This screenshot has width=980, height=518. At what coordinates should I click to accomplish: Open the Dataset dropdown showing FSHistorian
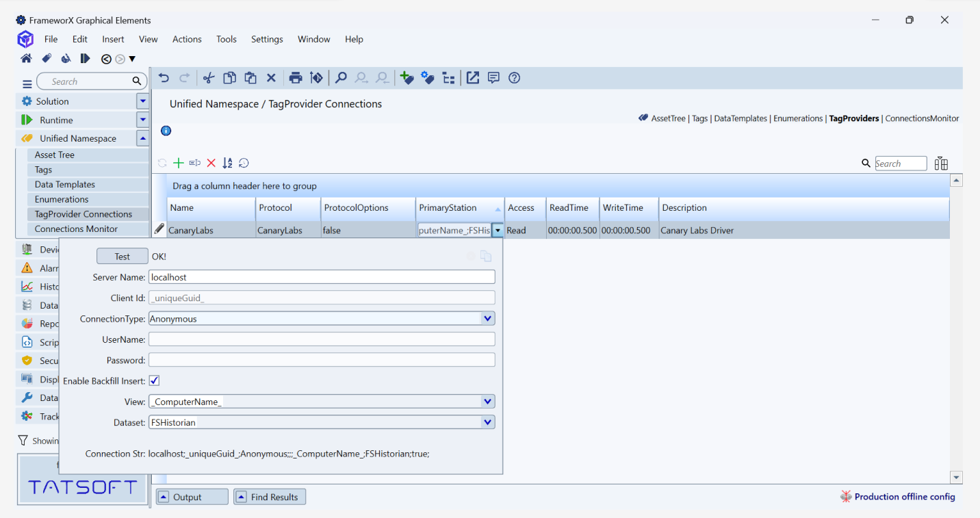(x=487, y=422)
